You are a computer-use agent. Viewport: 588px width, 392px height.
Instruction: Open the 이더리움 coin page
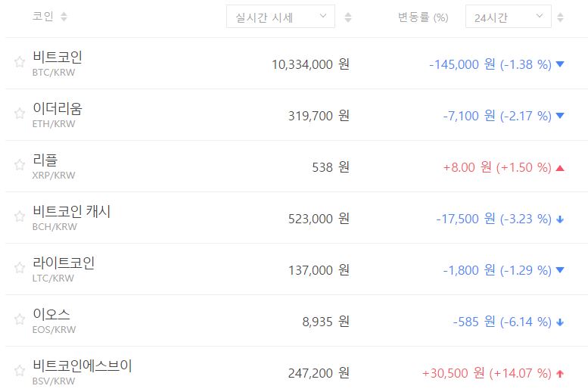tap(58, 109)
